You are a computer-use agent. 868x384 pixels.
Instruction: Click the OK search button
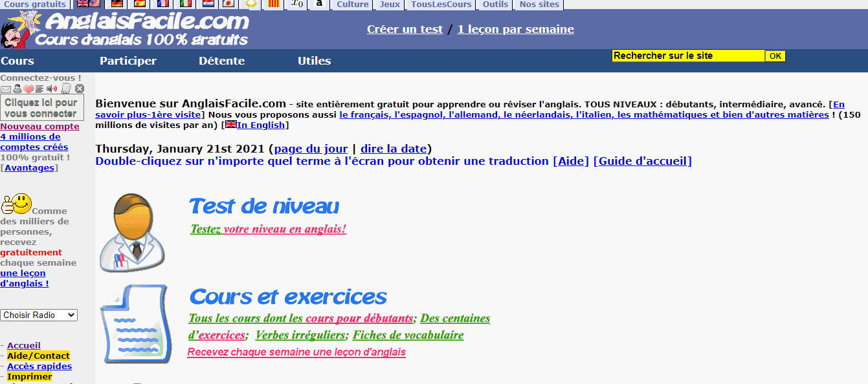(x=775, y=56)
